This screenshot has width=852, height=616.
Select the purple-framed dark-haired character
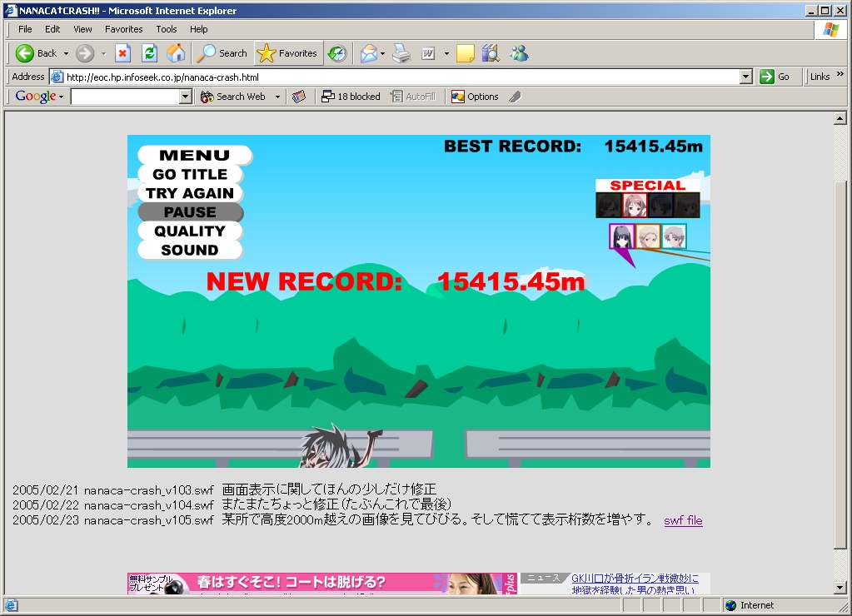click(621, 237)
